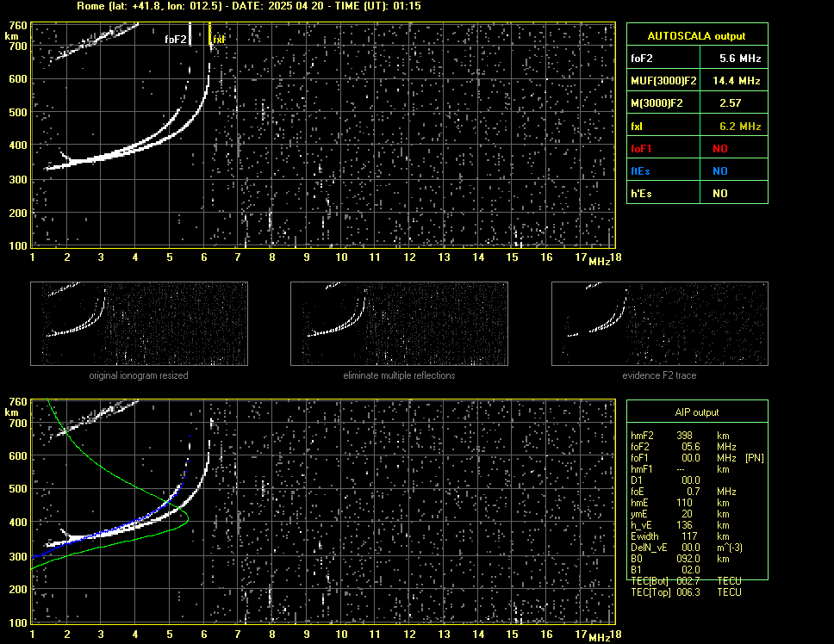The height and width of the screenshot is (644, 834).
Task: Click the [PN] tag beside foF1
Action: [x=754, y=458]
